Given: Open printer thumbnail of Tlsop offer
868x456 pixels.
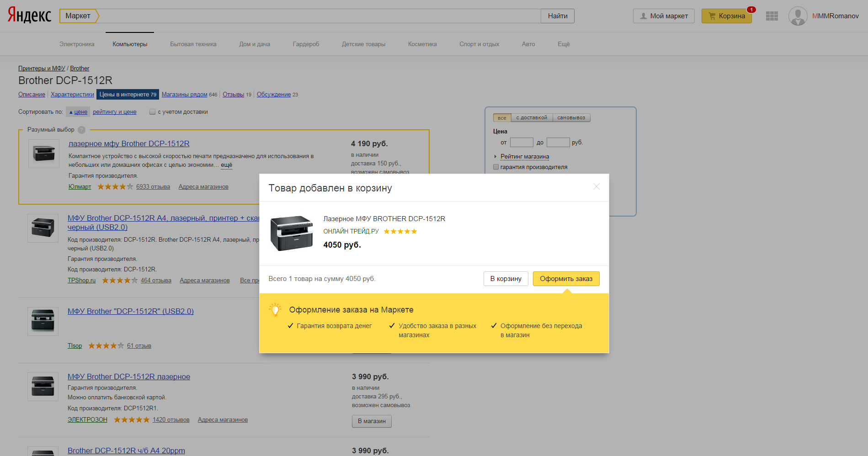Looking at the screenshot, I should click(43, 321).
